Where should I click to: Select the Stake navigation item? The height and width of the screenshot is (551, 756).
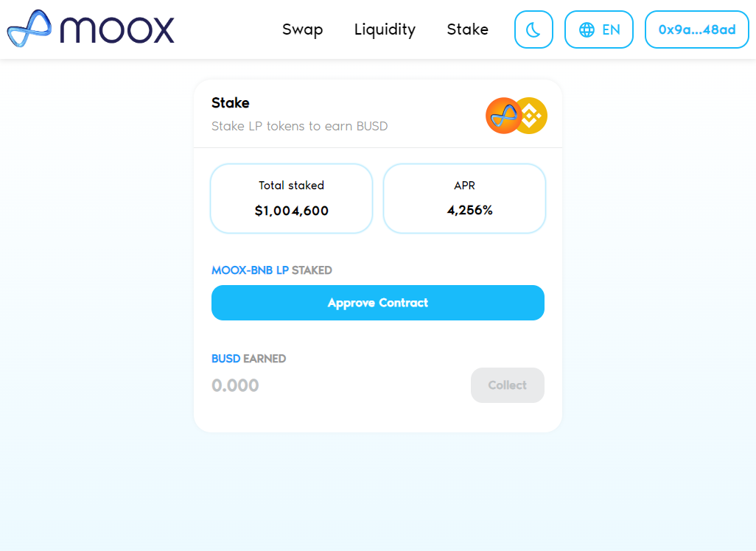[x=467, y=29]
